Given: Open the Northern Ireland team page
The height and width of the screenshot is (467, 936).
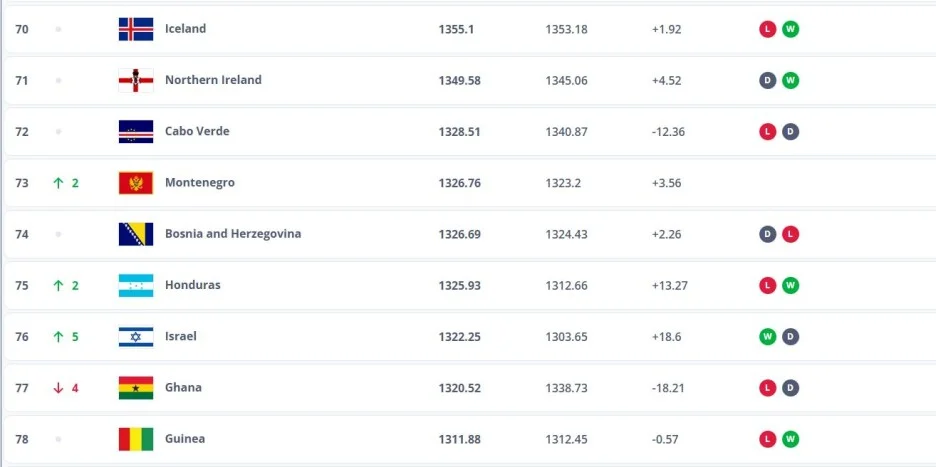Looking at the screenshot, I should coord(213,80).
